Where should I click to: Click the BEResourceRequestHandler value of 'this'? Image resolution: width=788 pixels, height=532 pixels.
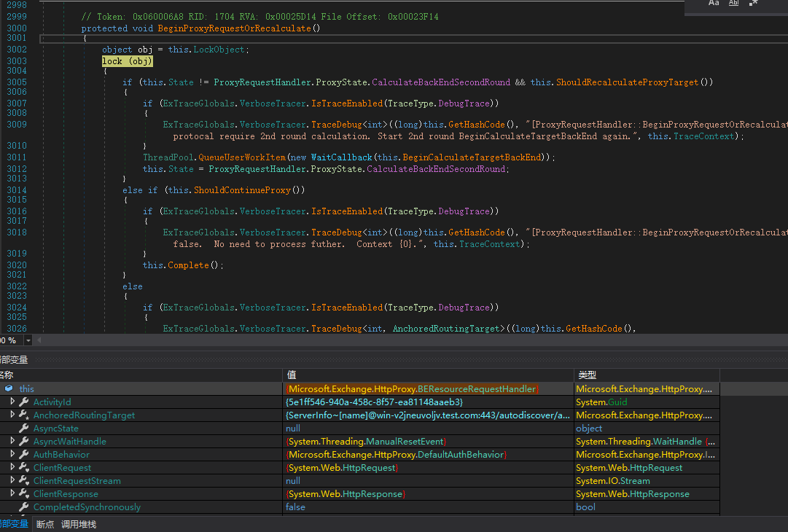click(x=412, y=389)
